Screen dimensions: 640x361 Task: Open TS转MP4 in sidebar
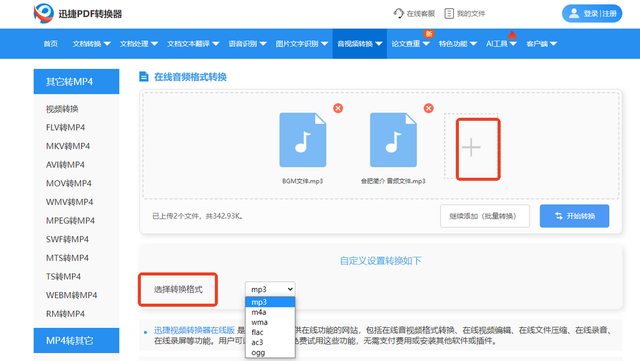click(x=63, y=277)
